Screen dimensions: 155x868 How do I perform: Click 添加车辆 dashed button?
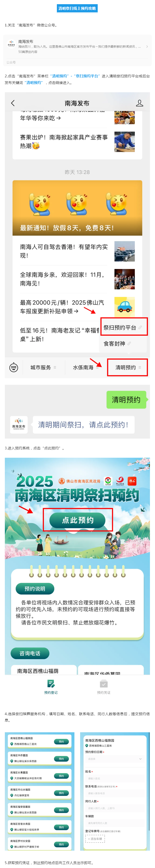click(x=95, y=839)
